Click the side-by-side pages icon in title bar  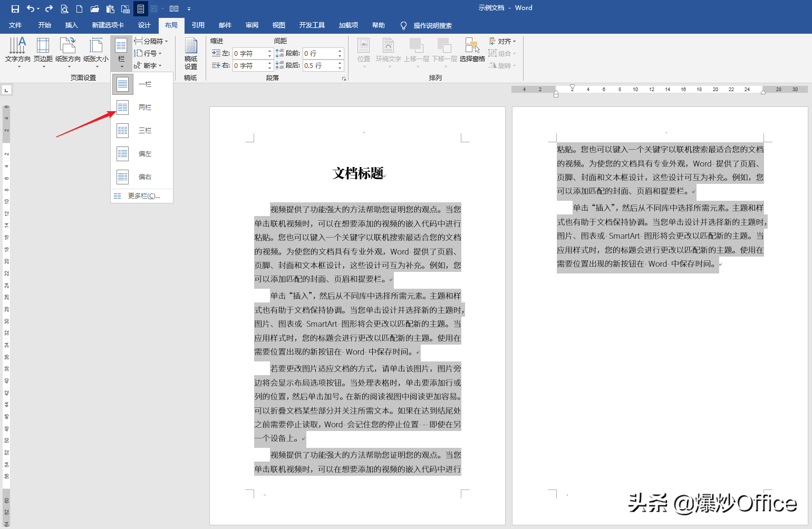(174, 8)
